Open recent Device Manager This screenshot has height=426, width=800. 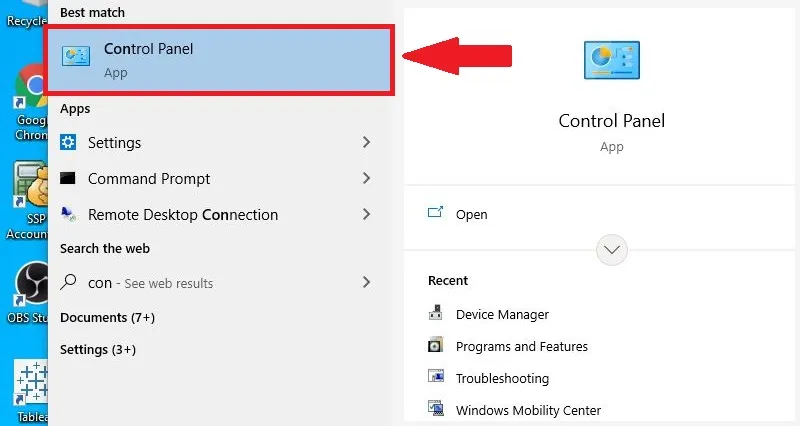[502, 314]
